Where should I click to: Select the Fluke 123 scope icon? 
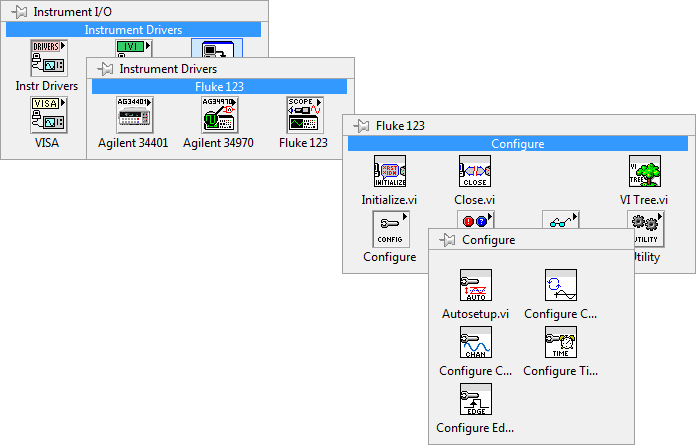[x=303, y=114]
